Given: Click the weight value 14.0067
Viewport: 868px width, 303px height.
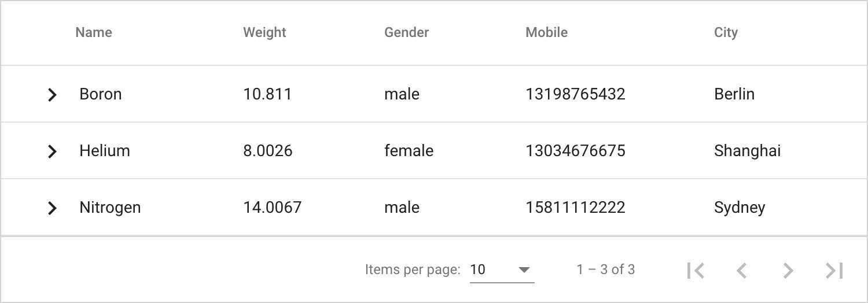Looking at the screenshot, I should click(x=272, y=208).
